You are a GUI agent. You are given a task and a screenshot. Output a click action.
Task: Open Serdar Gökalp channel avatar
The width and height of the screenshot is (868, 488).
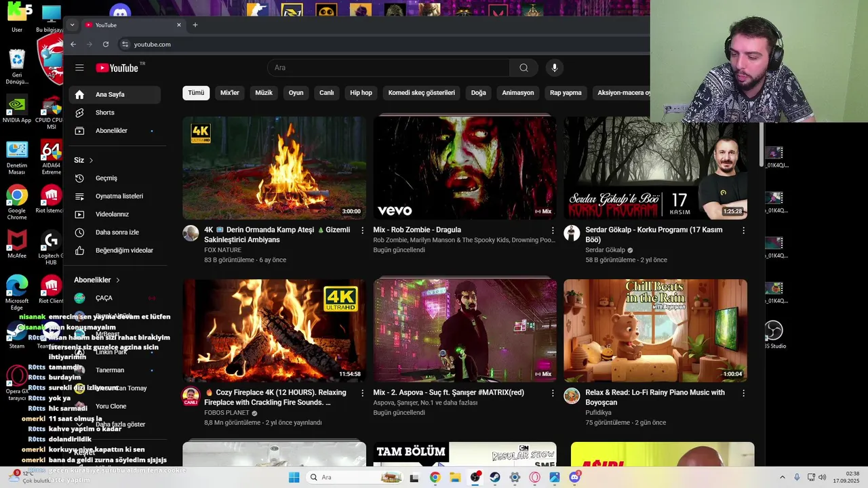[572, 233]
